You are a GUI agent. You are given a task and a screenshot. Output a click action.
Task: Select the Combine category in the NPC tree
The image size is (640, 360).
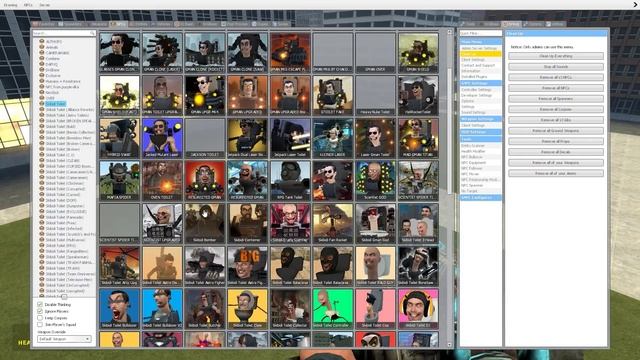(x=53, y=58)
